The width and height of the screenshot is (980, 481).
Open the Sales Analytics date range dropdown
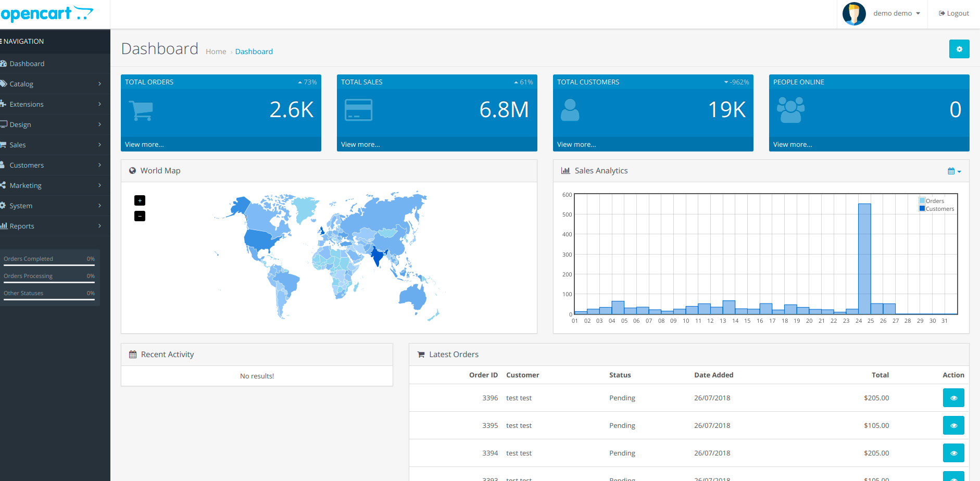pos(954,171)
